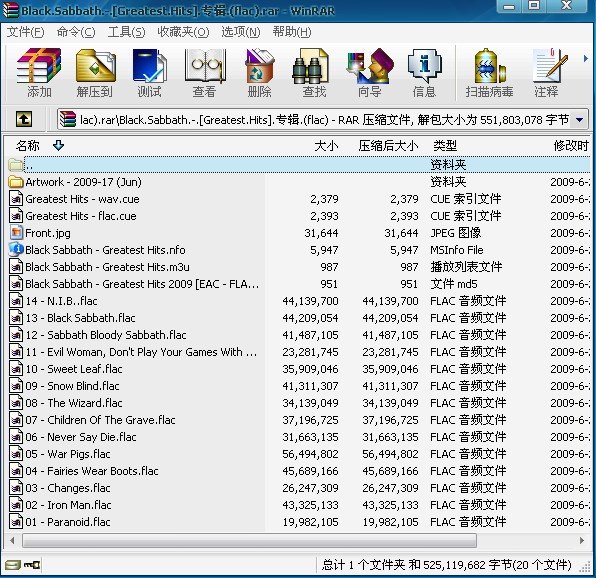Image resolution: width=596 pixels, height=578 pixels.
Task: Sort by 修改时 column header
Action: tap(571, 145)
